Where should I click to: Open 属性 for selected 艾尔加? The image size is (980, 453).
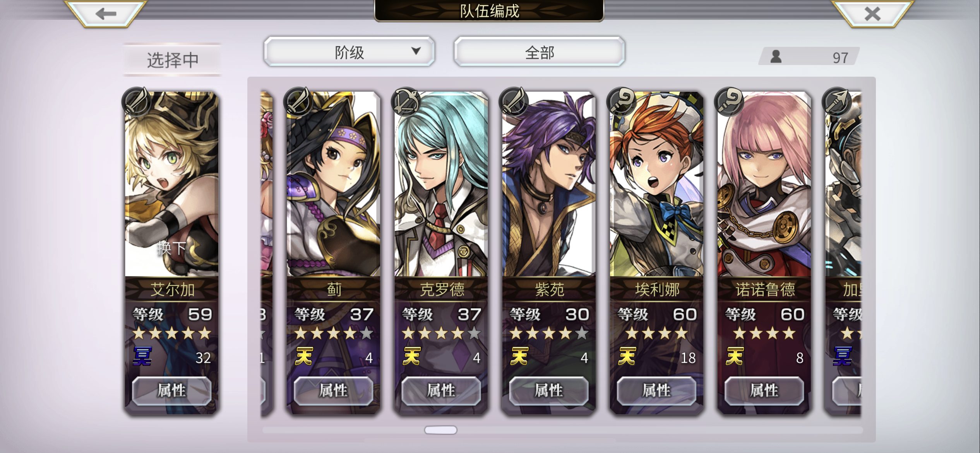pyautogui.click(x=172, y=390)
